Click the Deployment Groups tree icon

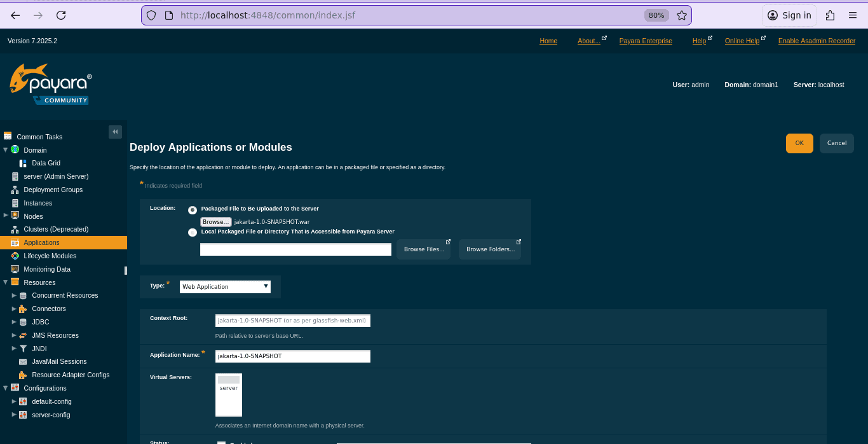click(15, 190)
